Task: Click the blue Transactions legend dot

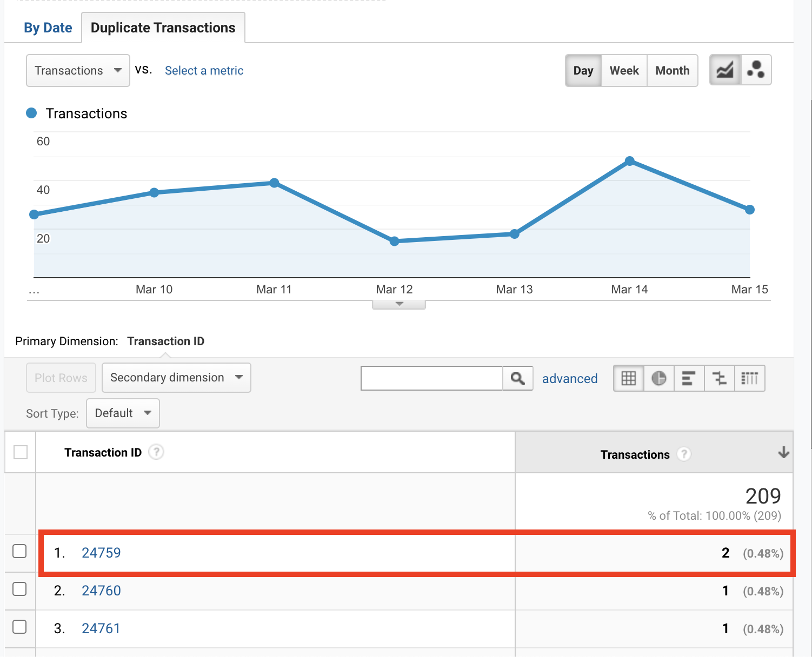Action: [x=31, y=113]
